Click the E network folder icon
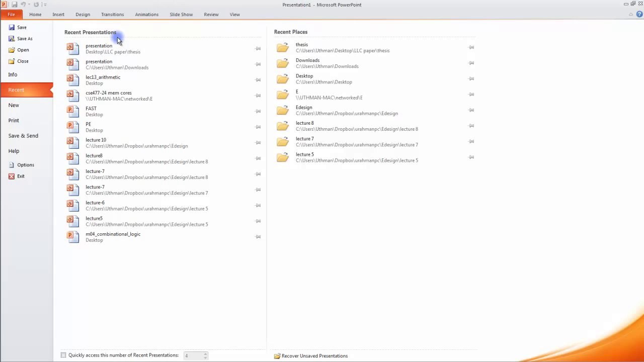 point(283,95)
